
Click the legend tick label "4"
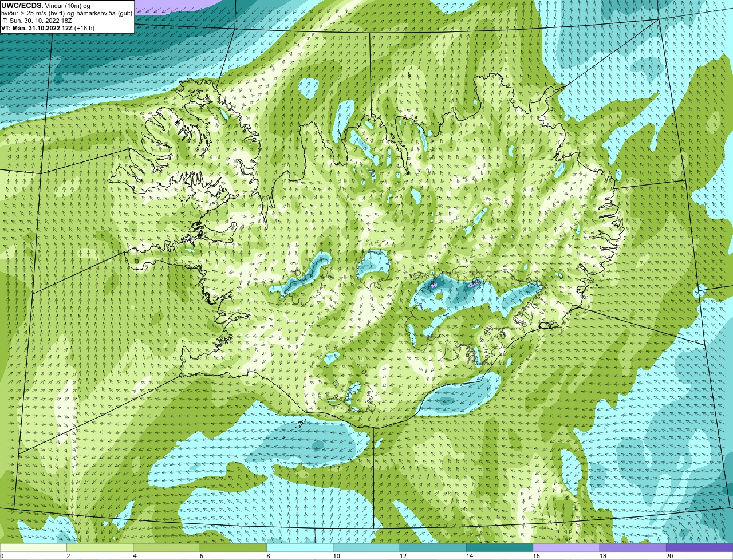[135, 556]
